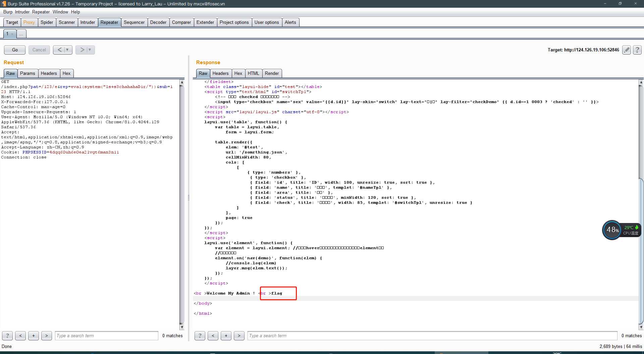The height and width of the screenshot is (354, 644).
Task: Open response search options plus button
Action: pos(226,336)
